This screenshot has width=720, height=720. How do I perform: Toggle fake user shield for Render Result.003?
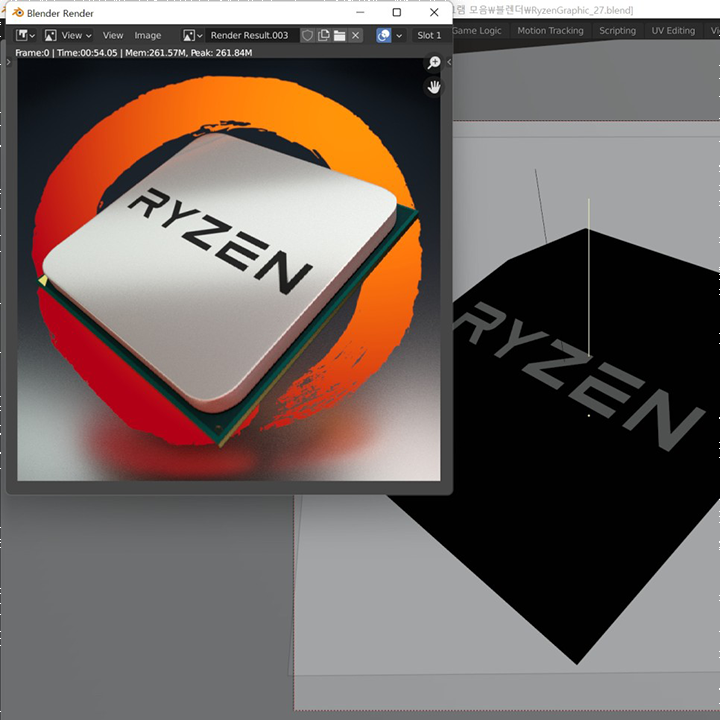tap(308, 35)
